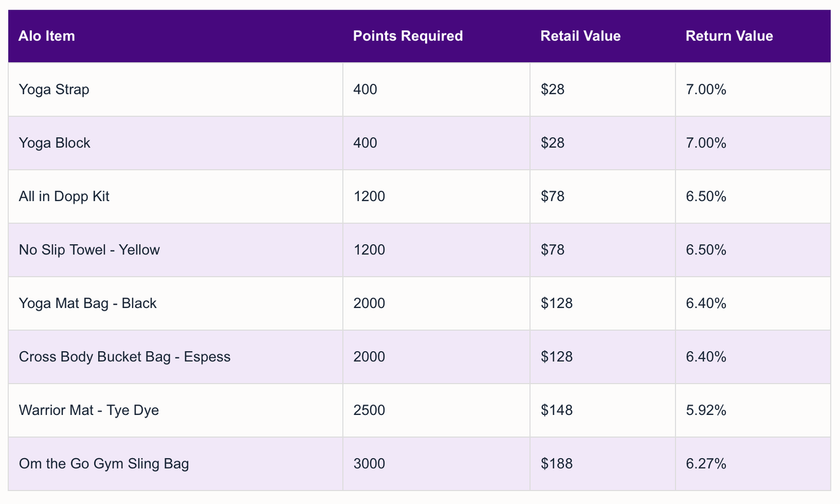The image size is (840, 504).
Task: Select the Yoga Strap 7.00% return value
Action: click(706, 90)
